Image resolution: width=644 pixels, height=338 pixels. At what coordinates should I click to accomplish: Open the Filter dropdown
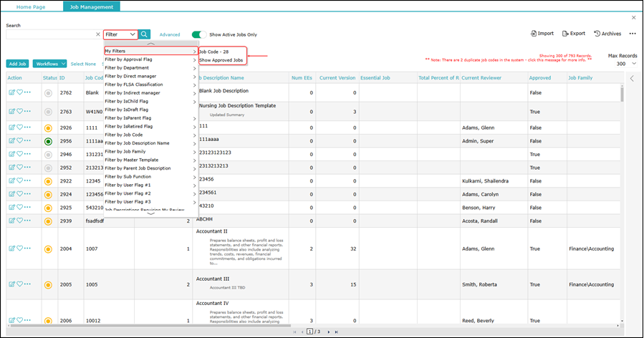[120, 34]
